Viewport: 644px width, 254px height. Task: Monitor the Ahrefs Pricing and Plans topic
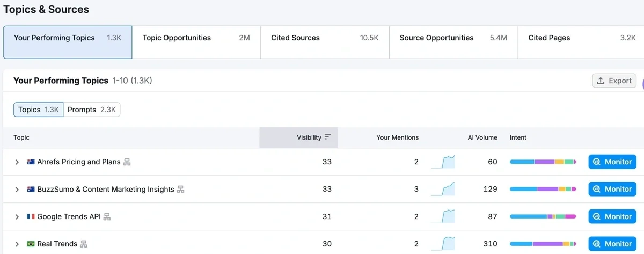(x=612, y=162)
